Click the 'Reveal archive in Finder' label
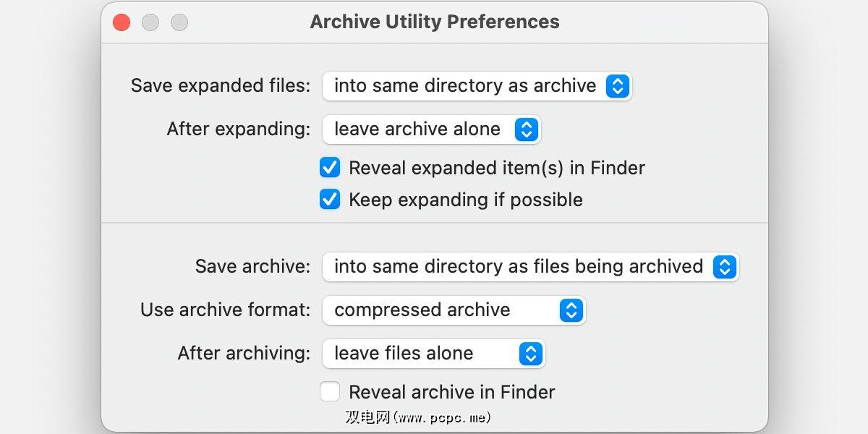The height and width of the screenshot is (434, 868). coord(451,392)
